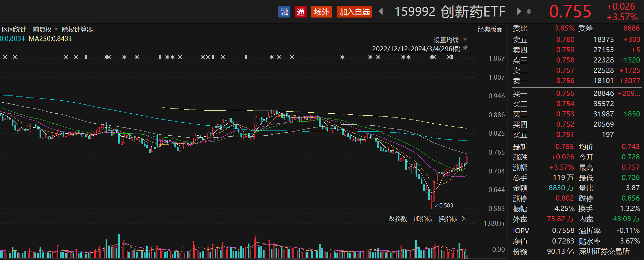Go to next stock with right arrow
The width and height of the screenshot is (644, 260).
519,11
